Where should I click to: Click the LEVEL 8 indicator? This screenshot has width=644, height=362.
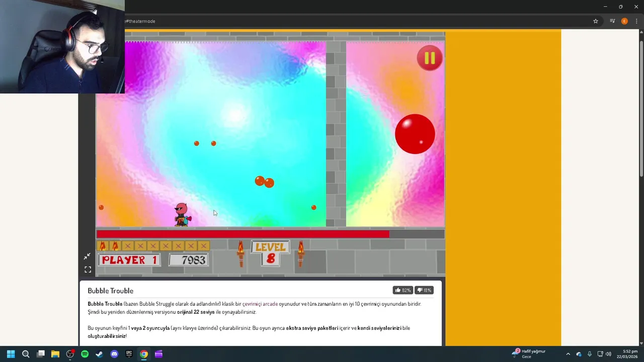[271, 253]
